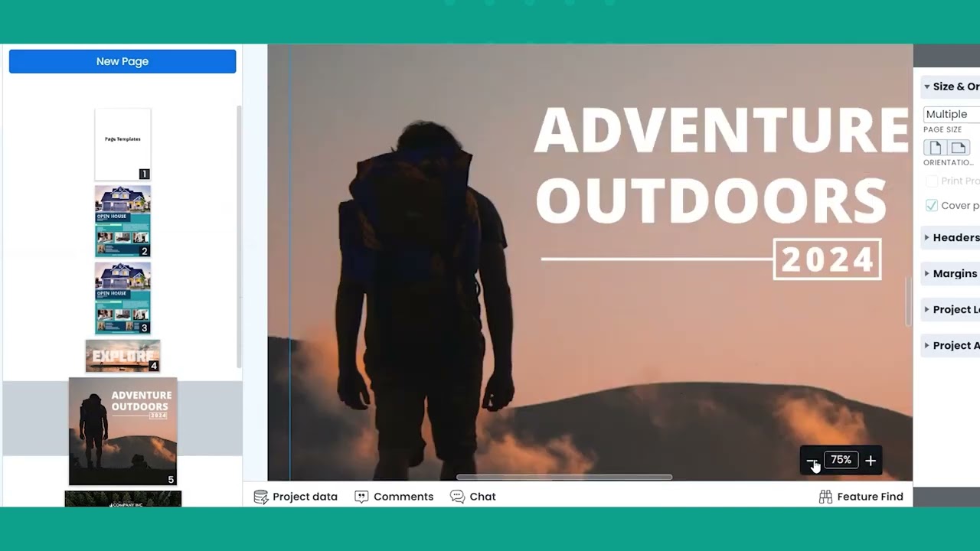
Task: Open page 2 Open House thumbnail
Action: coord(122,221)
